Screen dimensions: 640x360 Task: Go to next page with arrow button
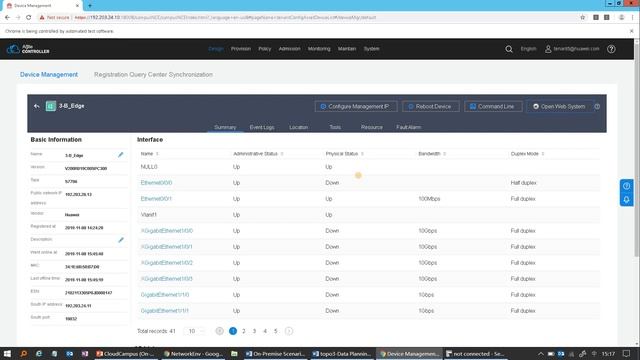(289, 331)
